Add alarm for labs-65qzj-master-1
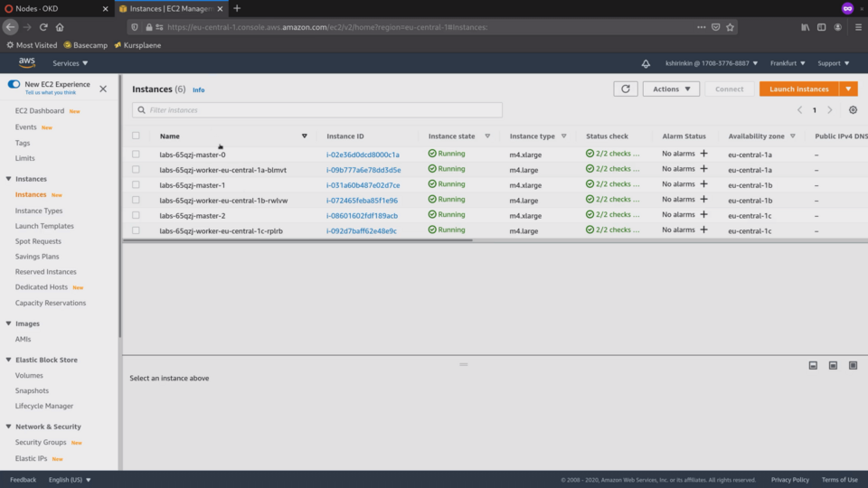 (x=703, y=183)
